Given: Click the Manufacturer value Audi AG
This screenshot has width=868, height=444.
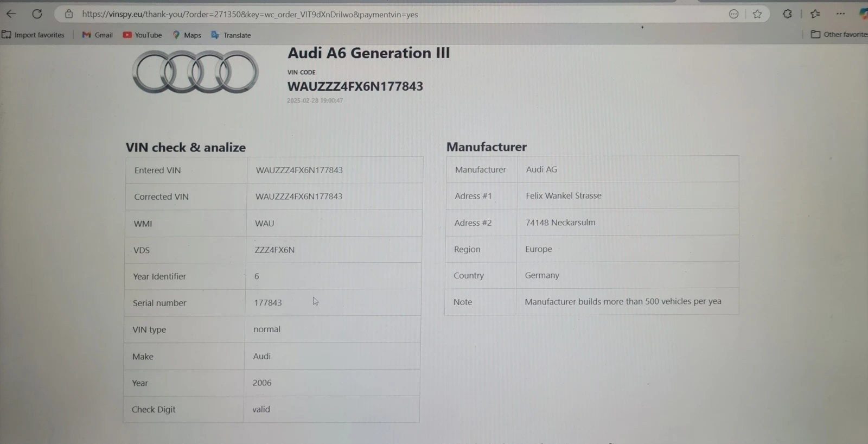Looking at the screenshot, I should tap(541, 169).
